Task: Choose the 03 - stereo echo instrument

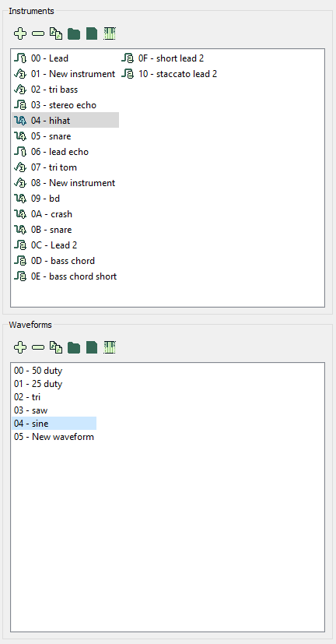Action: tap(65, 105)
